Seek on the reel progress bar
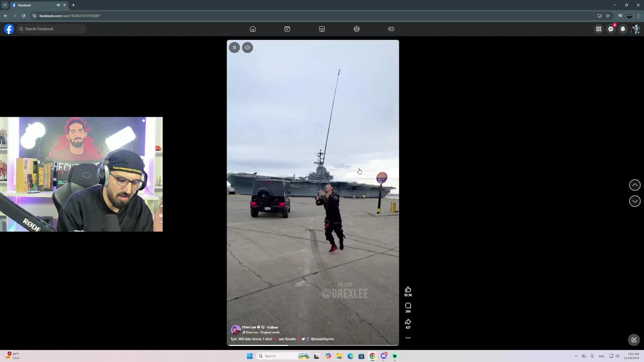644x362 pixels. [x=312, y=345]
